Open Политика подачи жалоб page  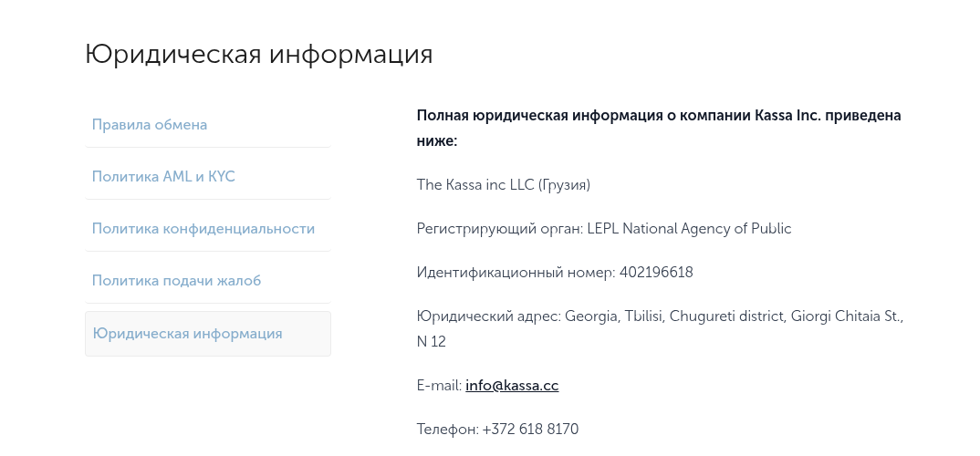(x=176, y=281)
